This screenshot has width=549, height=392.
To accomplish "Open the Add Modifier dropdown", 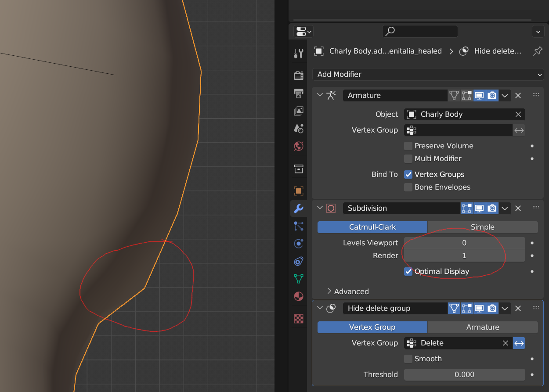I will click(428, 74).
